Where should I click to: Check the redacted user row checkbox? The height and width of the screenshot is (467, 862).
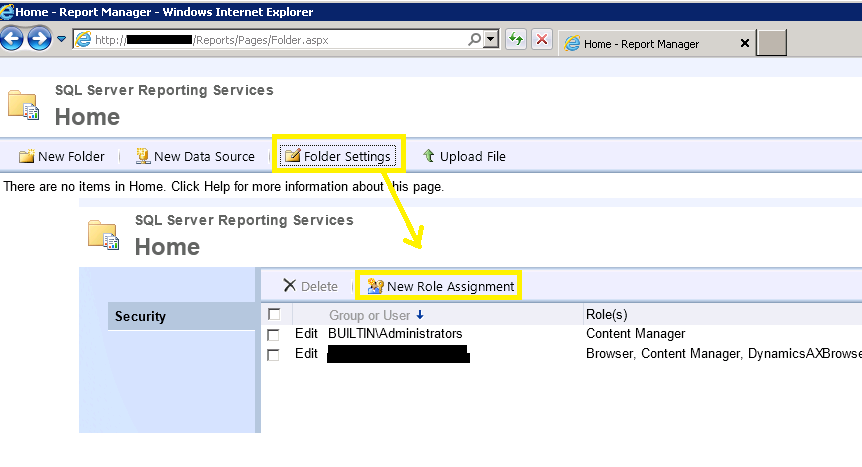[x=273, y=355]
